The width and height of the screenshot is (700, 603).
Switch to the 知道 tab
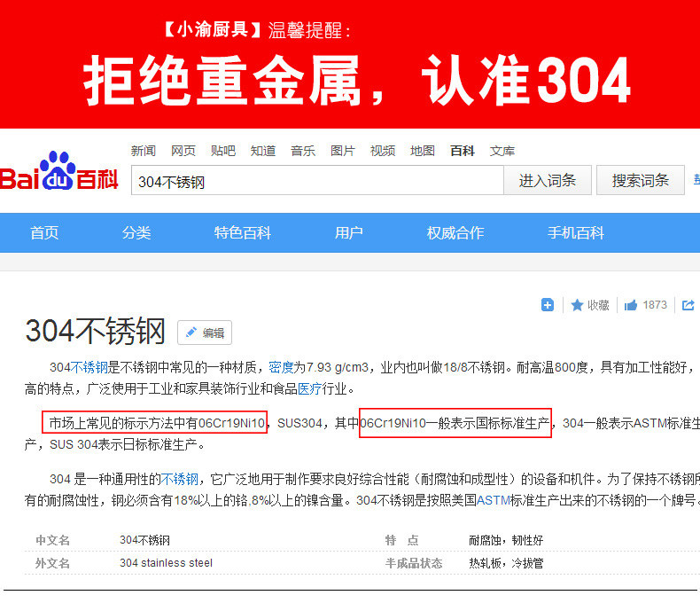click(x=262, y=151)
